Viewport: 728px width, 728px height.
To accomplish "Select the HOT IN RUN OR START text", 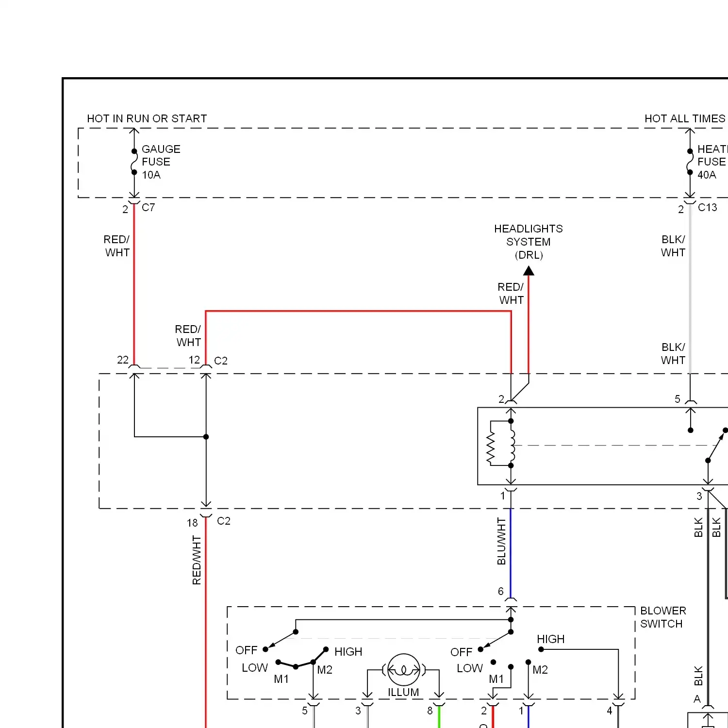I will click(147, 118).
